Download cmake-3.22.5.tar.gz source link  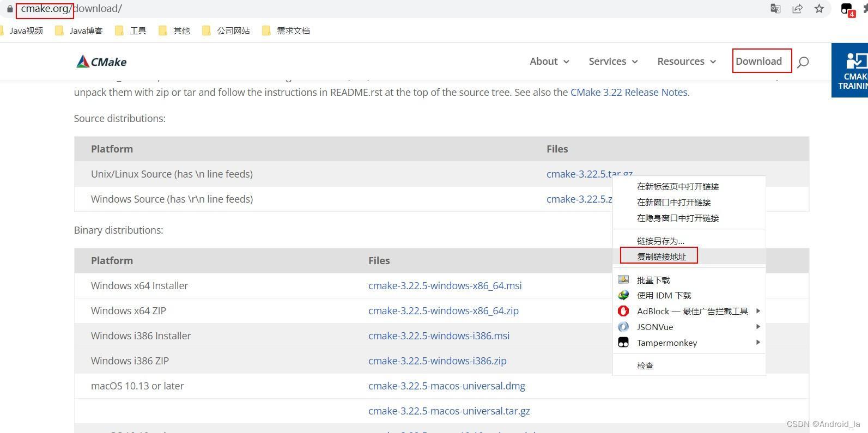(589, 174)
